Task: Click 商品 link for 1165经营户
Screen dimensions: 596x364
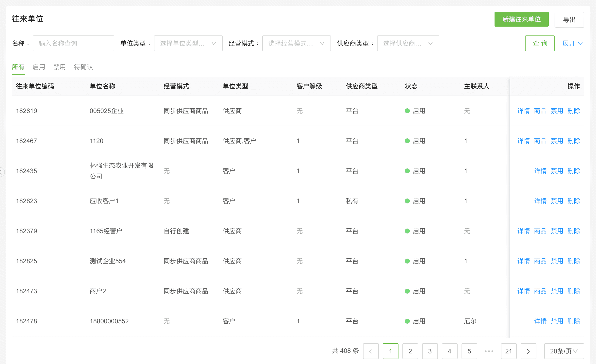Action: [x=540, y=231]
